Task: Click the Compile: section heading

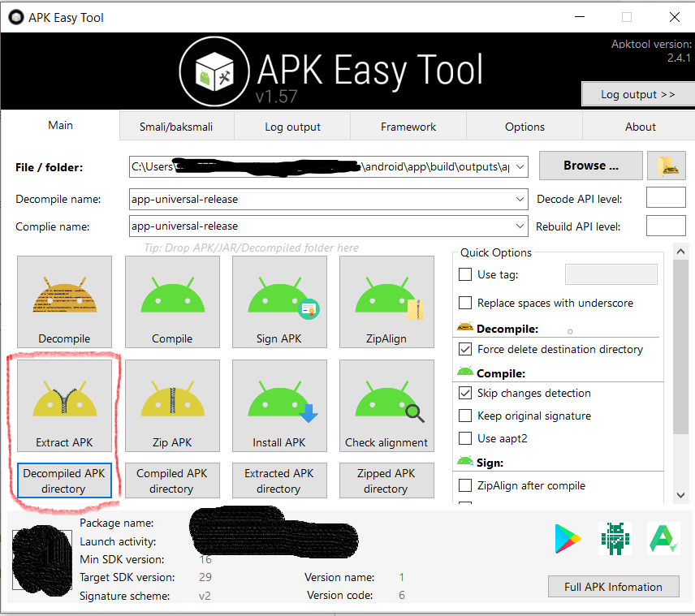Action: pos(500,373)
